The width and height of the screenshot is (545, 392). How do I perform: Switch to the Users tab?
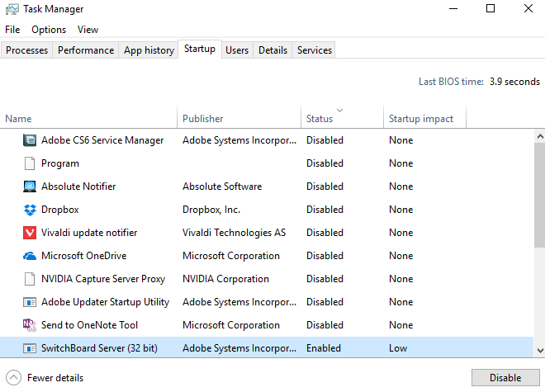pos(237,50)
